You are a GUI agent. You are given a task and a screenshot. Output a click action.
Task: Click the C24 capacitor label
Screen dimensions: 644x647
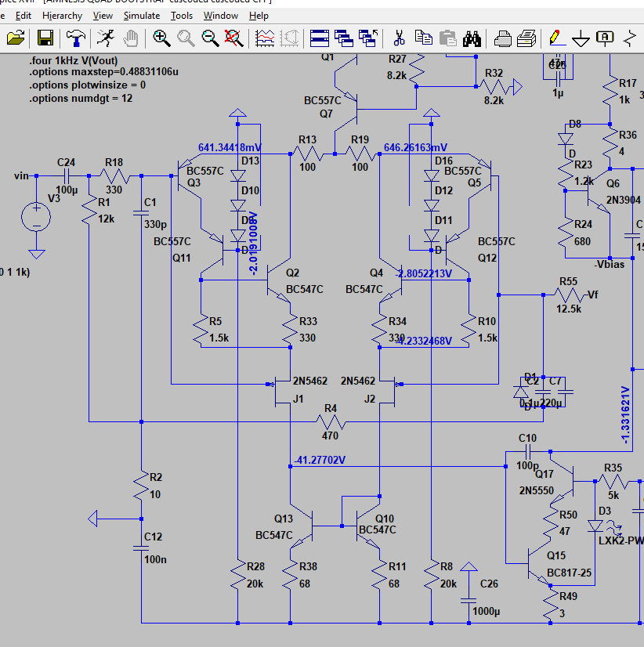[66, 163]
